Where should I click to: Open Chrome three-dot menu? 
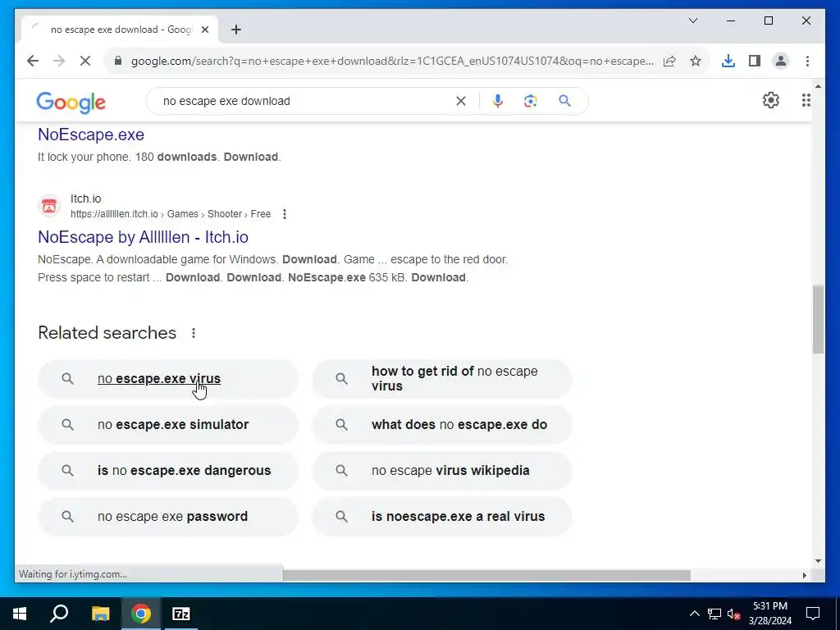807,61
